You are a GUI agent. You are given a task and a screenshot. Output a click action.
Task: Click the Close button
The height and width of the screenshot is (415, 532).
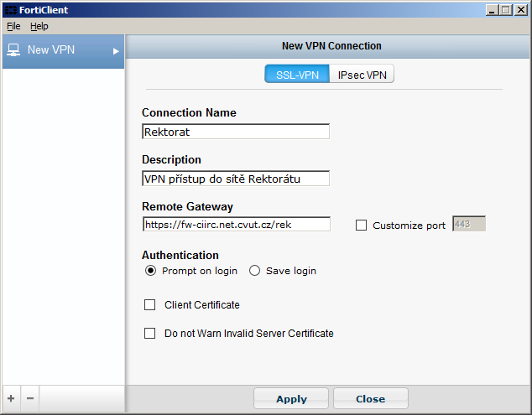coord(371,399)
